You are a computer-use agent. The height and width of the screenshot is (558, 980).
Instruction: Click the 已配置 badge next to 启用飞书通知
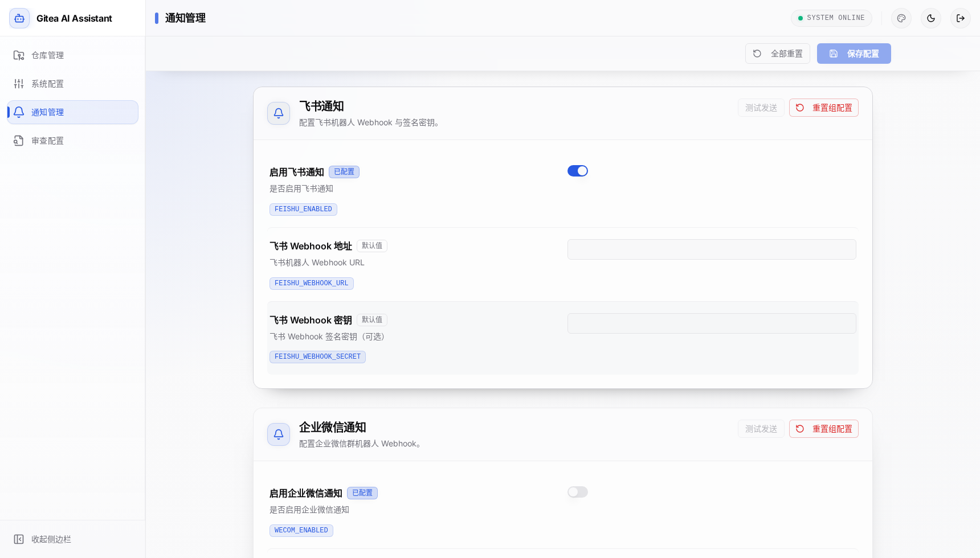[344, 172]
